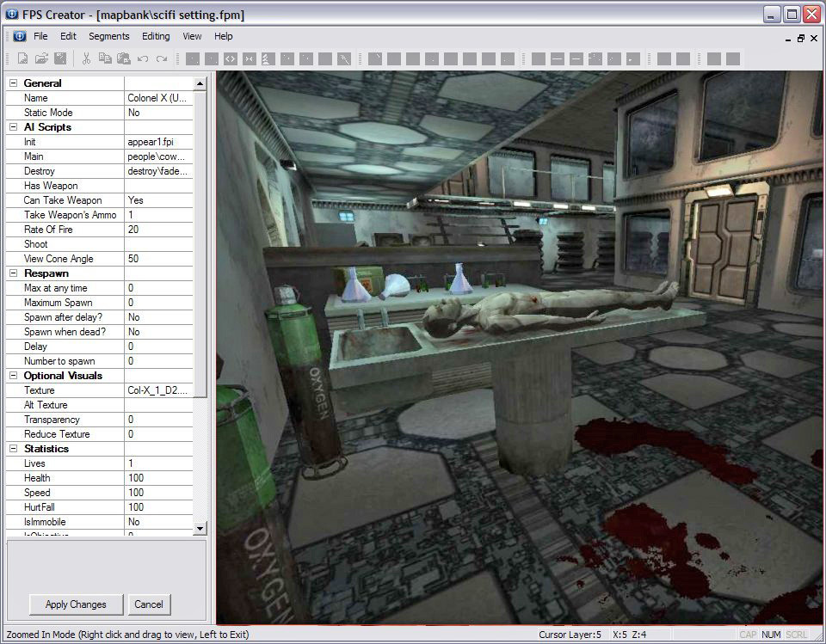
Task: Click the New map toolbar icon
Action: pyautogui.click(x=22, y=58)
